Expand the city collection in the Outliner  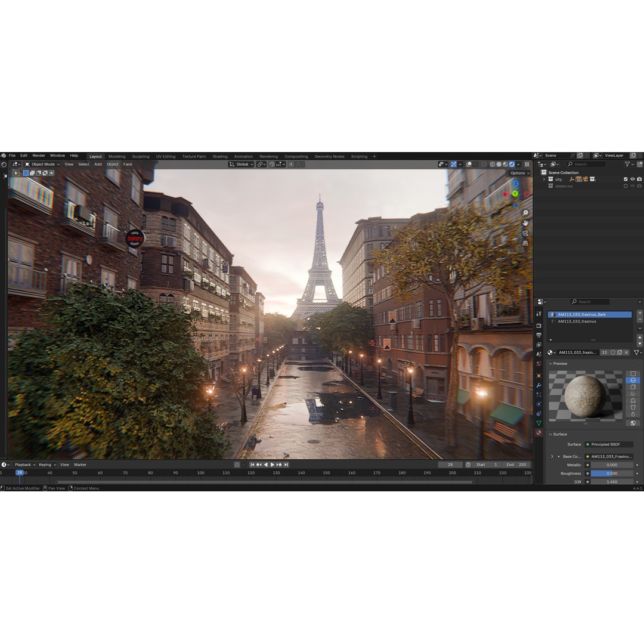(544, 179)
